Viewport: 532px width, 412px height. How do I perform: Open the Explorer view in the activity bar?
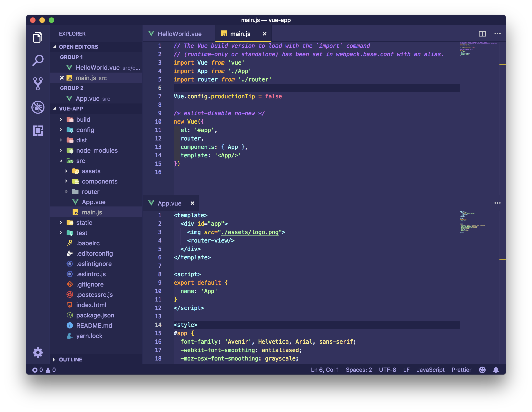[38, 37]
